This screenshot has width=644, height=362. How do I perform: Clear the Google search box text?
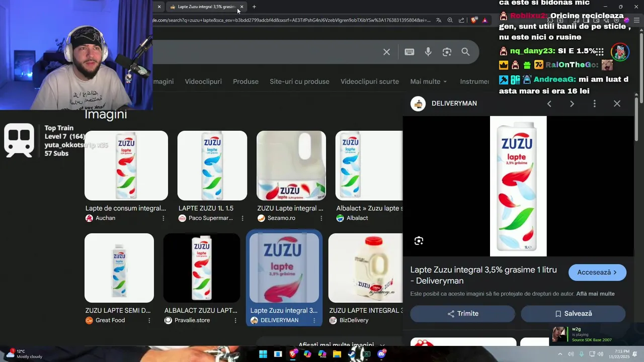[x=386, y=52]
